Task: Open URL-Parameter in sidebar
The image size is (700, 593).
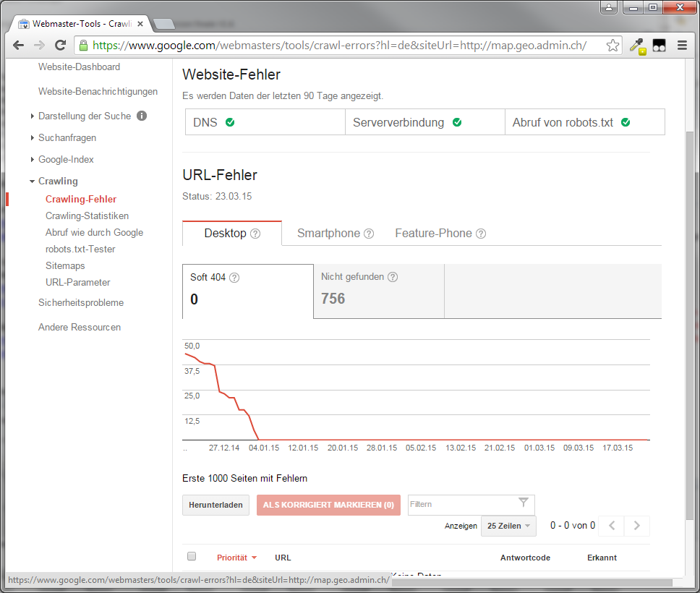Action: (x=77, y=282)
